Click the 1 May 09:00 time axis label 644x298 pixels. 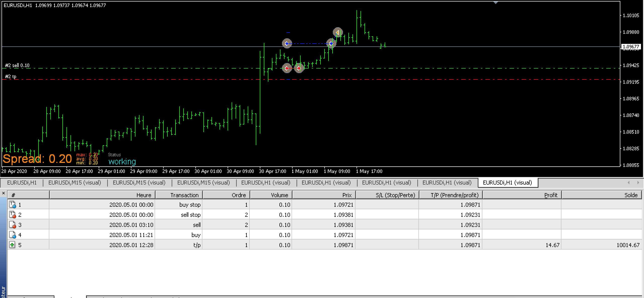[x=337, y=171]
